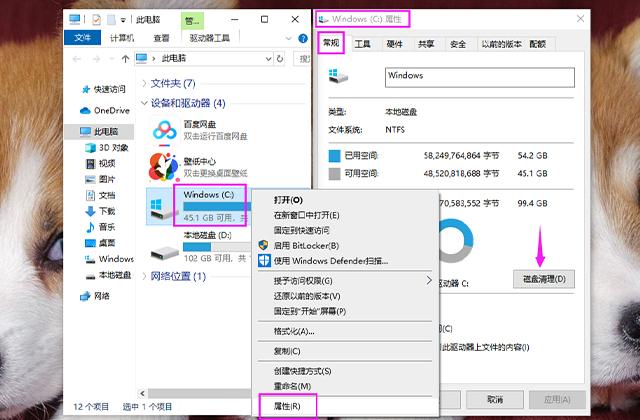640x420 pixels.
Task: Click the properties quick-access toolbar icon
Action: [x=96, y=20]
